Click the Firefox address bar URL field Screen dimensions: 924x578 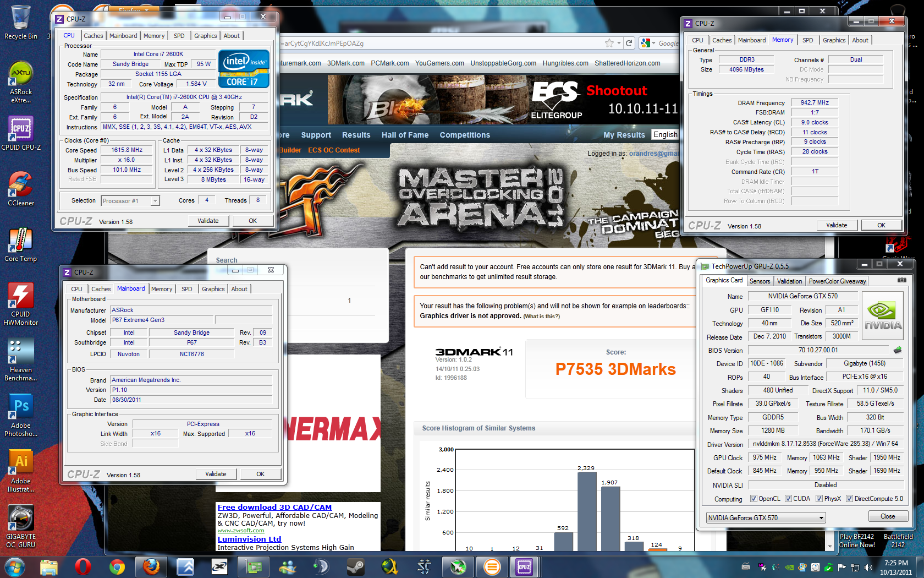point(440,43)
